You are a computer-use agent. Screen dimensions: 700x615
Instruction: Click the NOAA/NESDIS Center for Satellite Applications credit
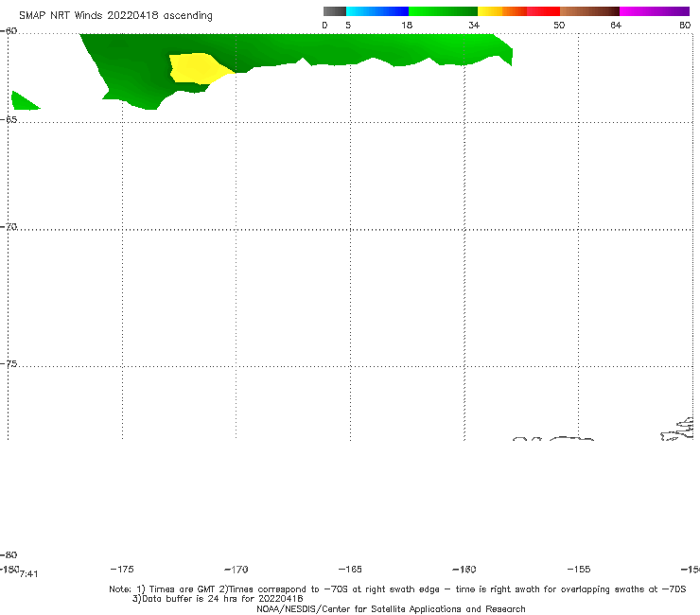pos(391,608)
